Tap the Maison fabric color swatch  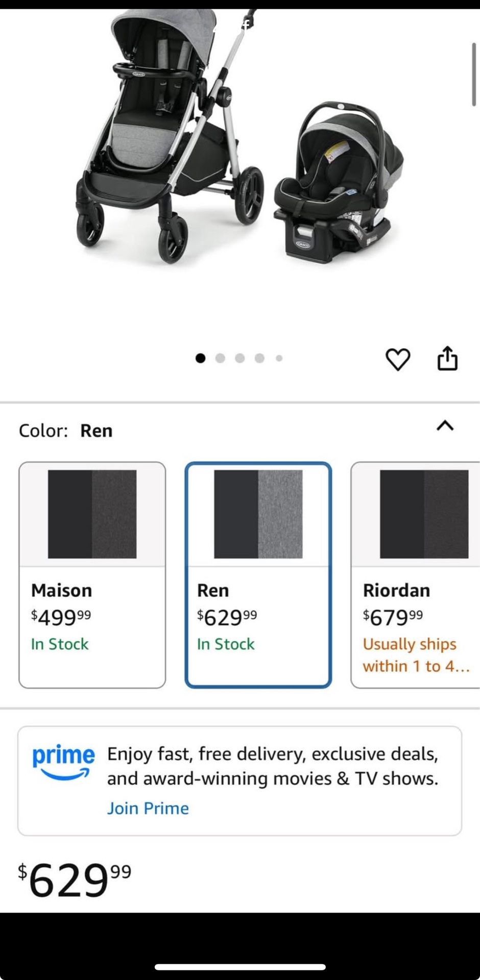[92, 514]
